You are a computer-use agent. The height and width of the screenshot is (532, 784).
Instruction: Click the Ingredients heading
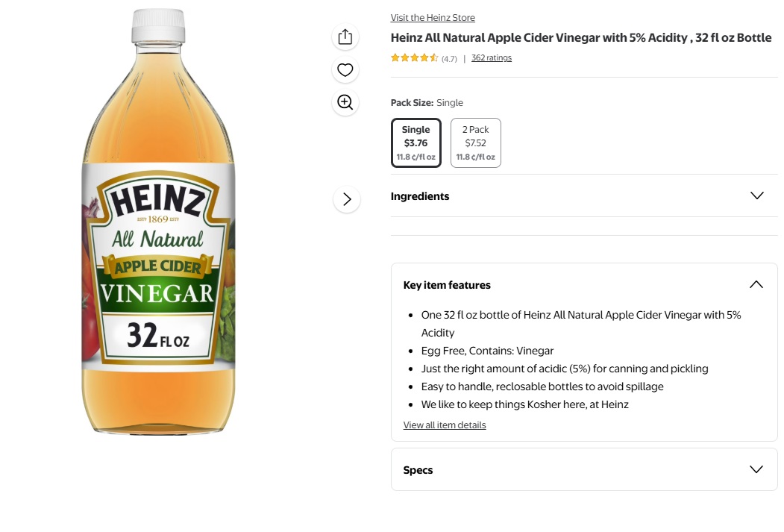pyautogui.click(x=420, y=196)
